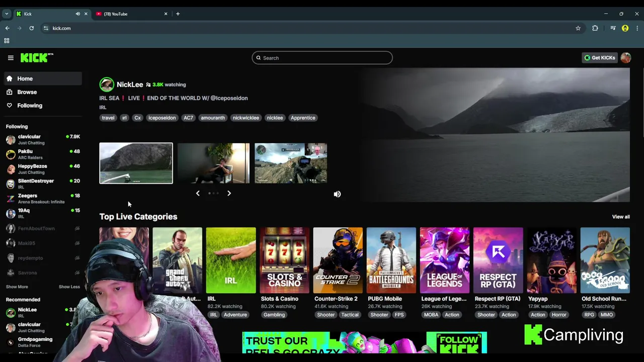
Task: Click the Gambling tag under Slots
Action: (x=274, y=315)
